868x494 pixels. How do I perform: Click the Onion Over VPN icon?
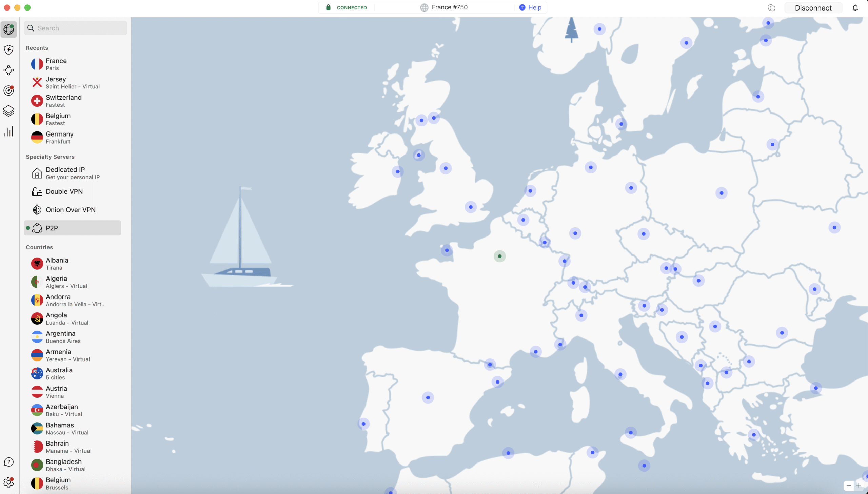(37, 210)
